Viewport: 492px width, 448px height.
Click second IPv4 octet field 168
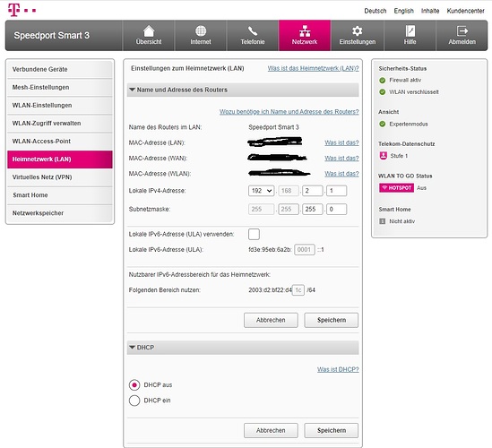pos(288,191)
